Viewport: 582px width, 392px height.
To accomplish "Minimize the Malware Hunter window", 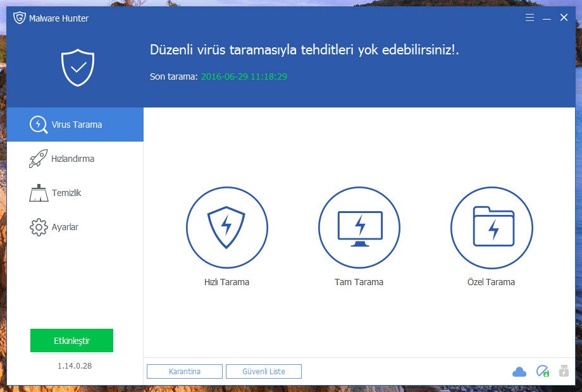I will 547,18.
